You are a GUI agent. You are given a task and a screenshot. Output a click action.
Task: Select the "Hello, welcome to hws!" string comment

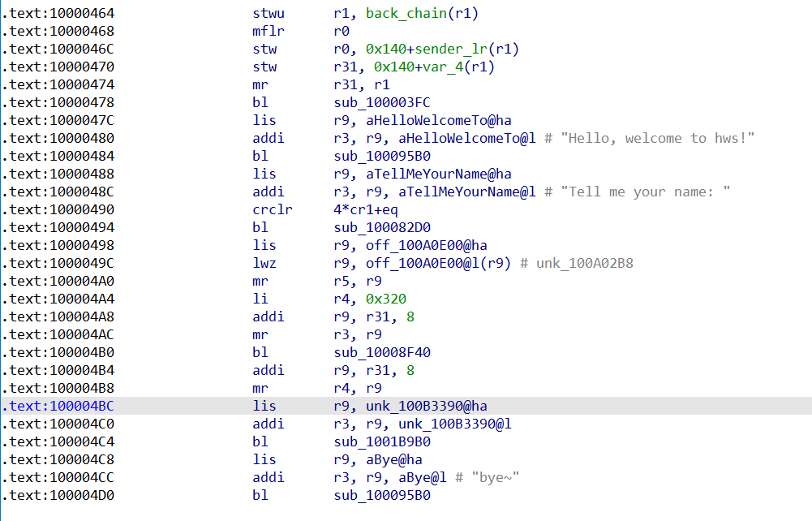pos(661,138)
